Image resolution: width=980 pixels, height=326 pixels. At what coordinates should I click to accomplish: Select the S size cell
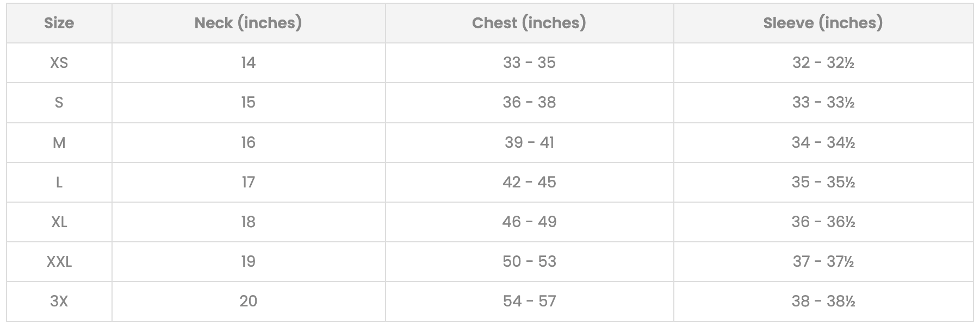pyautogui.click(x=59, y=102)
